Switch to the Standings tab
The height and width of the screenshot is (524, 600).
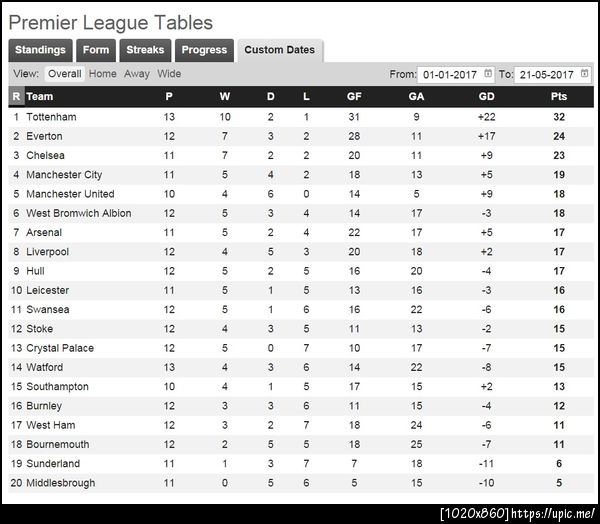[40, 50]
